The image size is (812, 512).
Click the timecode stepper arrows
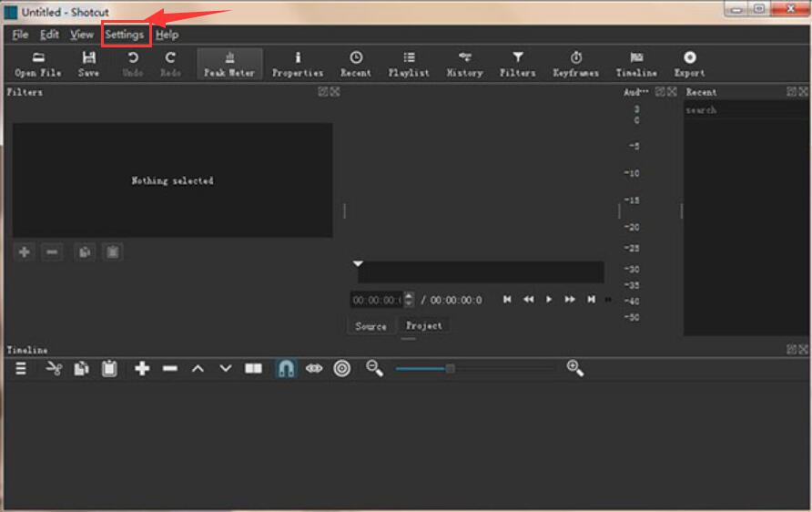tap(409, 300)
